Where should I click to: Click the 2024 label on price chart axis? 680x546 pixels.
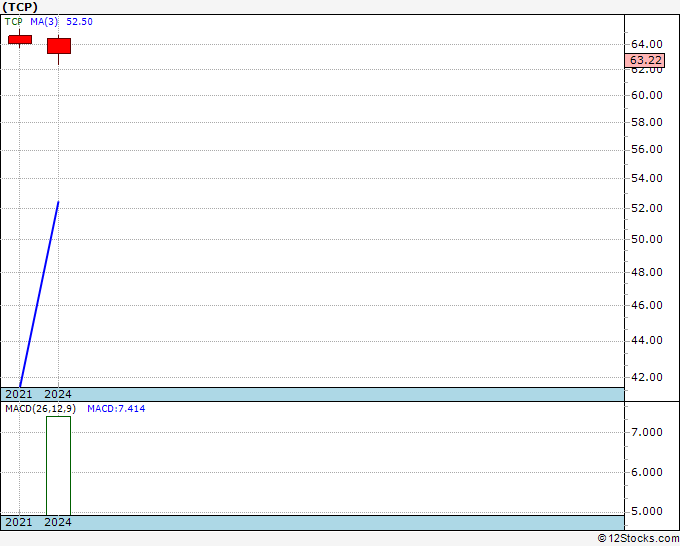point(58,394)
